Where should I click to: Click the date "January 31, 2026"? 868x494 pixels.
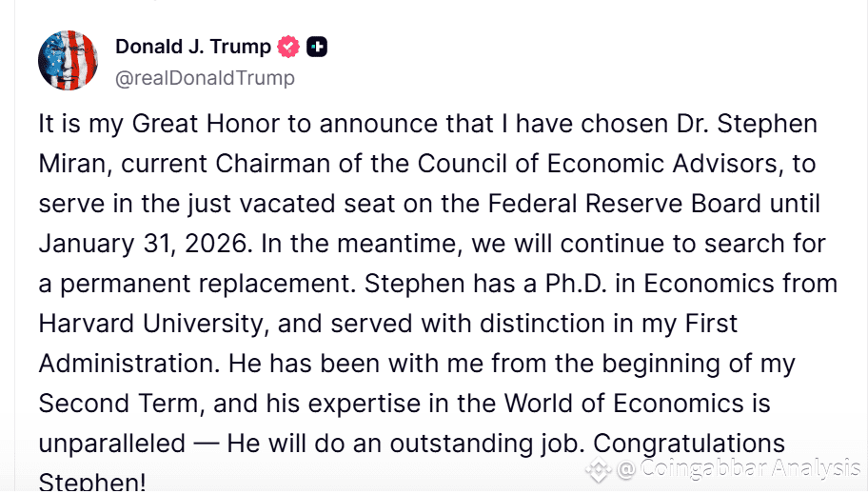coord(143,244)
